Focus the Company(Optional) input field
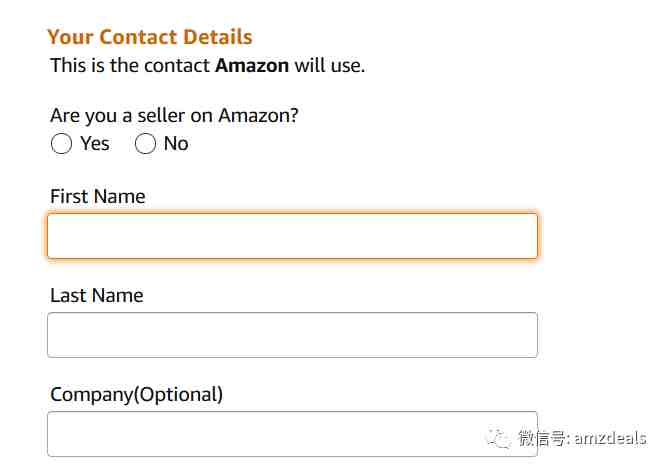This screenshot has height=468, width=667. 292,434
